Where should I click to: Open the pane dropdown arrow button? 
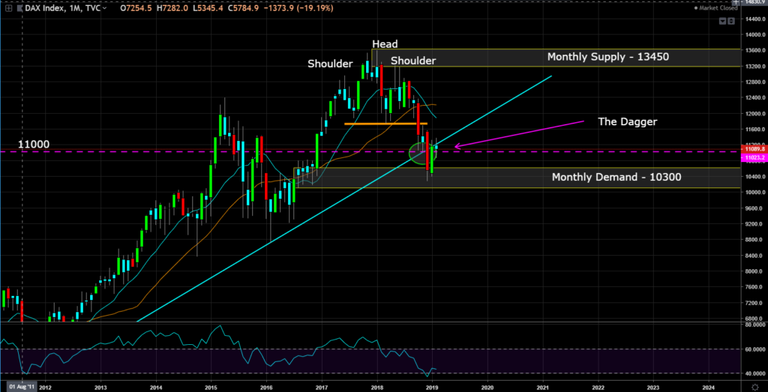pos(722,21)
